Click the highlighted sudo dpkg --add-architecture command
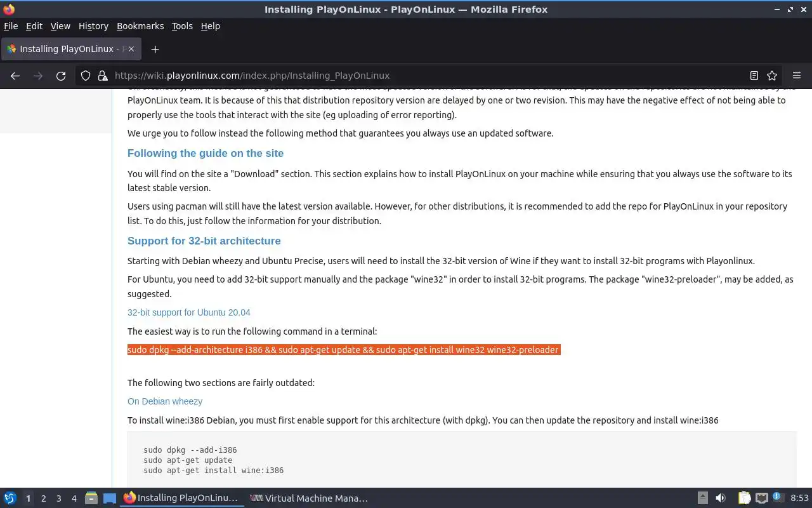 click(x=343, y=350)
